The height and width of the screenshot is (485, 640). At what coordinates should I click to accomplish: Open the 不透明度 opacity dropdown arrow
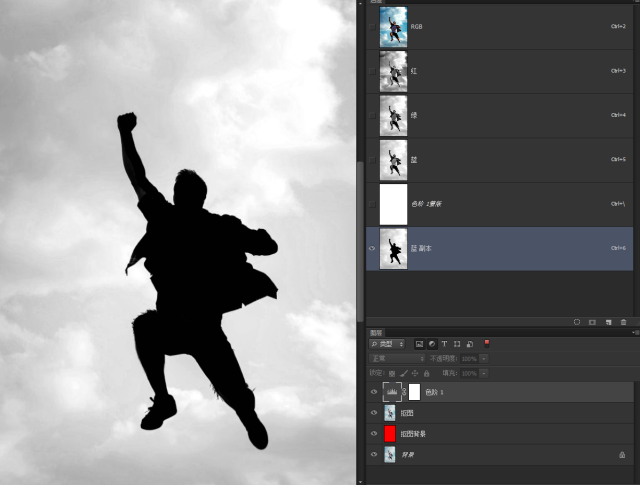[x=484, y=358]
